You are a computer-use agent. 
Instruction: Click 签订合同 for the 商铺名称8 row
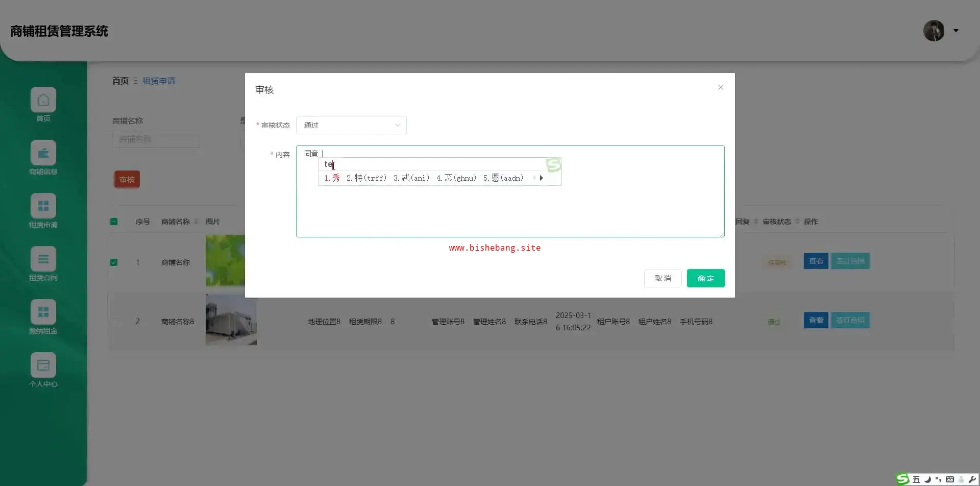[850, 320]
